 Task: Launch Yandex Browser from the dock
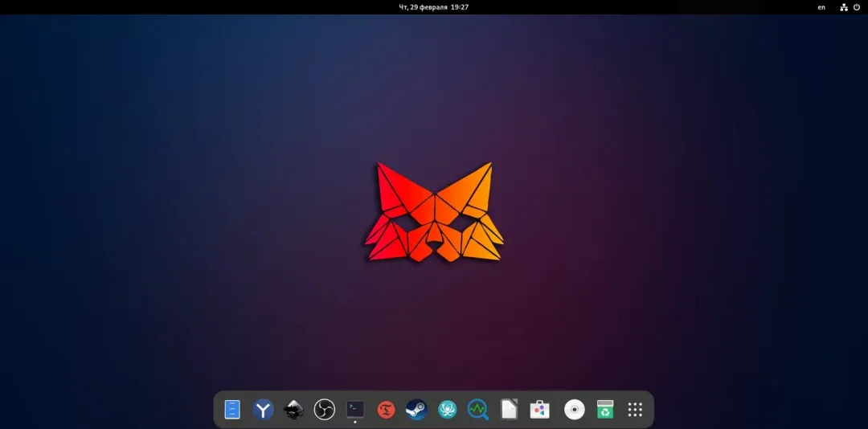click(x=263, y=410)
